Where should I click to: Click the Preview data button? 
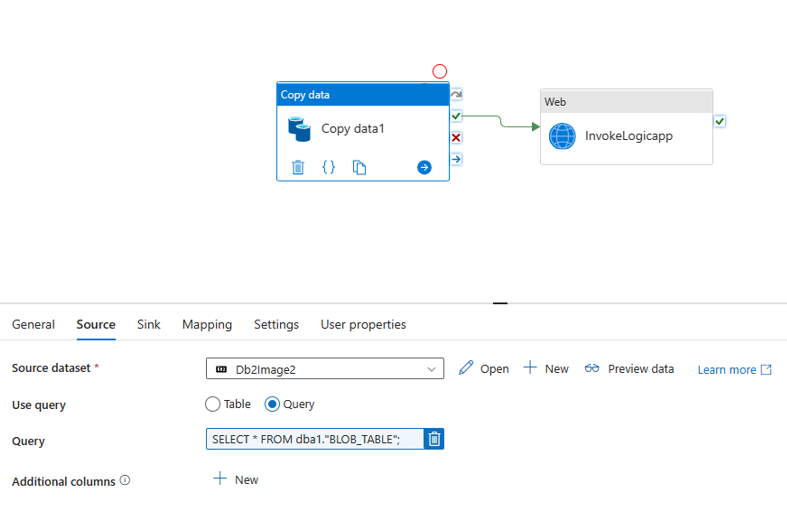pyautogui.click(x=629, y=369)
